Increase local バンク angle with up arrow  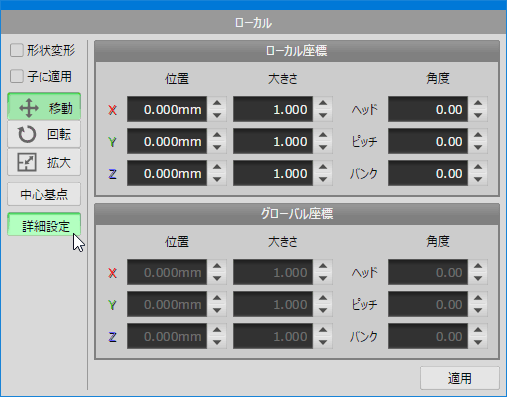478,167
